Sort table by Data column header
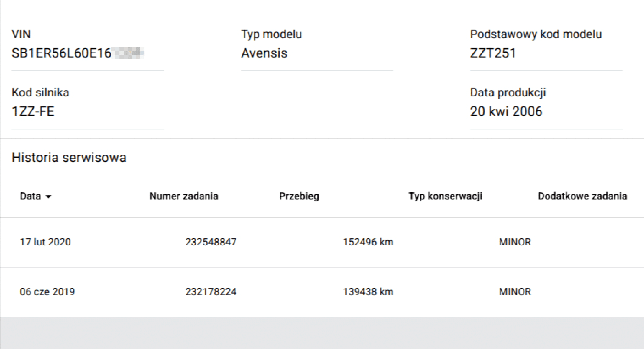This screenshot has width=644, height=349. pos(31,196)
